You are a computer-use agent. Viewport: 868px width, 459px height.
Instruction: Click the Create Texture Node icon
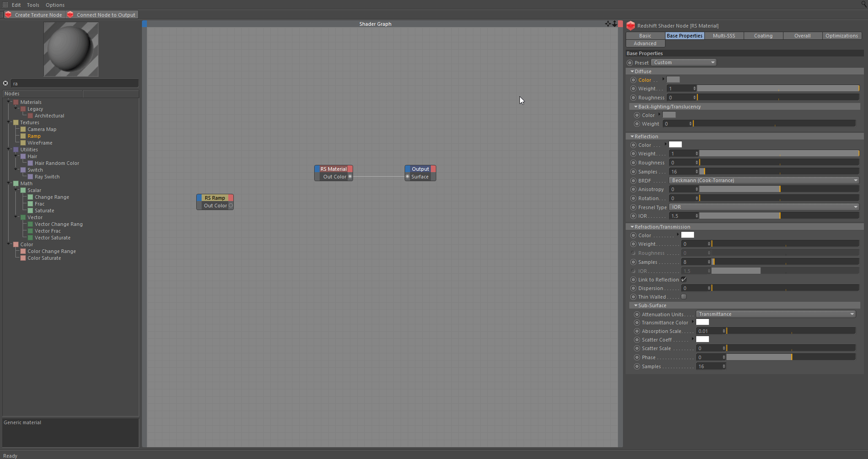(x=8, y=15)
